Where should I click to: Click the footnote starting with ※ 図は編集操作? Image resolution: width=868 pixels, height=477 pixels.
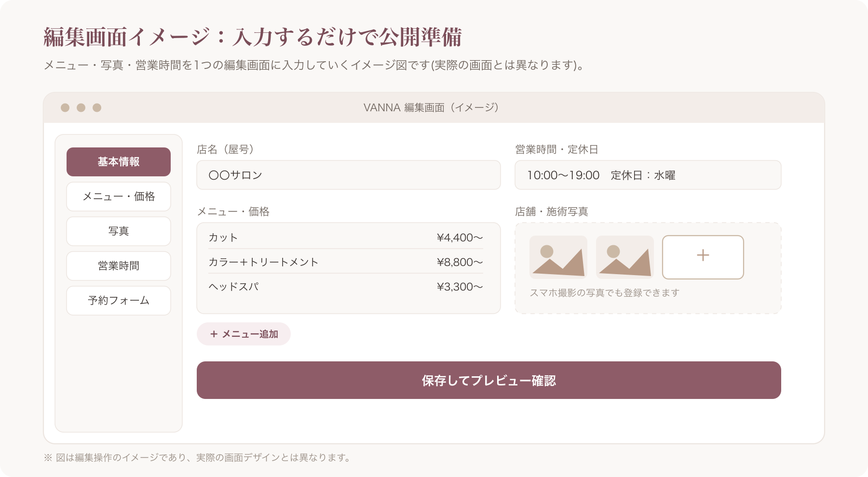tap(197, 458)
